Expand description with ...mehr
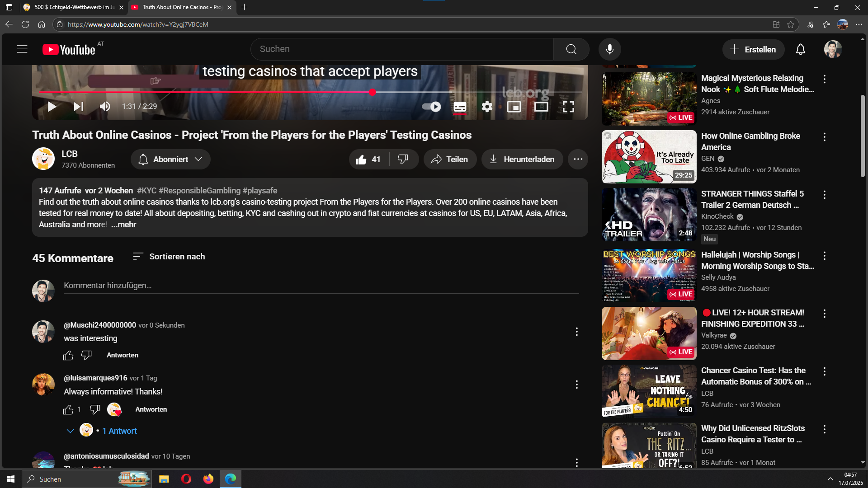868x488 pixels. point(123,225)
